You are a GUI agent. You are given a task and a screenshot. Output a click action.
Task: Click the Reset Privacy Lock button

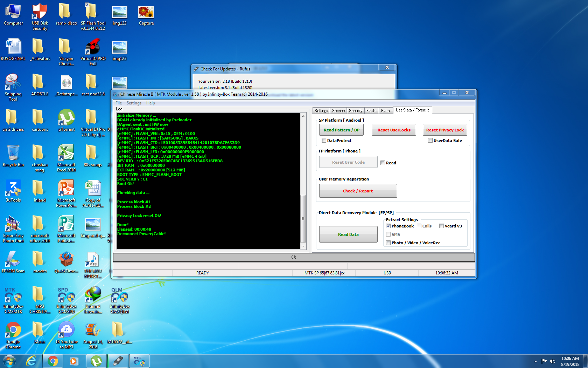coord(445,130)
